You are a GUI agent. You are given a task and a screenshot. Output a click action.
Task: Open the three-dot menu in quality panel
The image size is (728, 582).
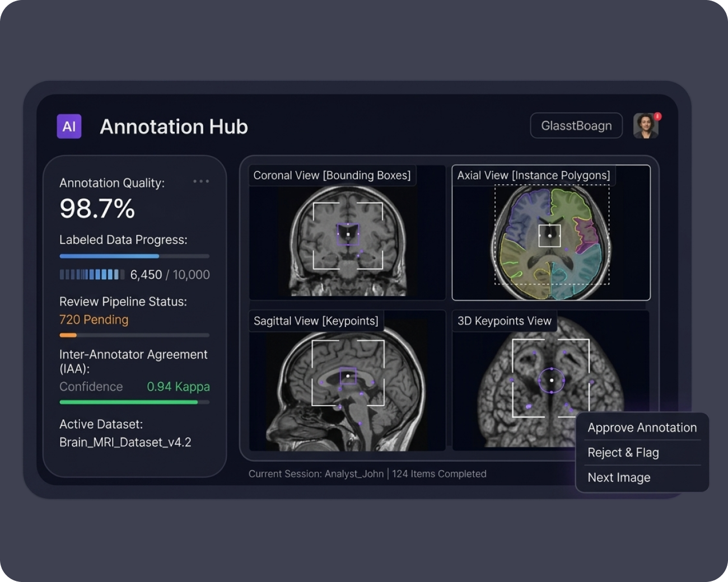(x=200, y=181)
